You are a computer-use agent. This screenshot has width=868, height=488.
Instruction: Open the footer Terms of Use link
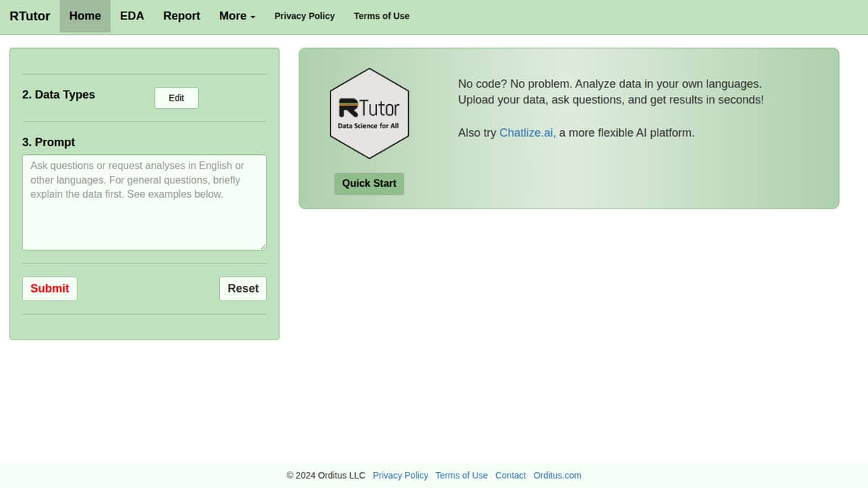click(461, 476)
